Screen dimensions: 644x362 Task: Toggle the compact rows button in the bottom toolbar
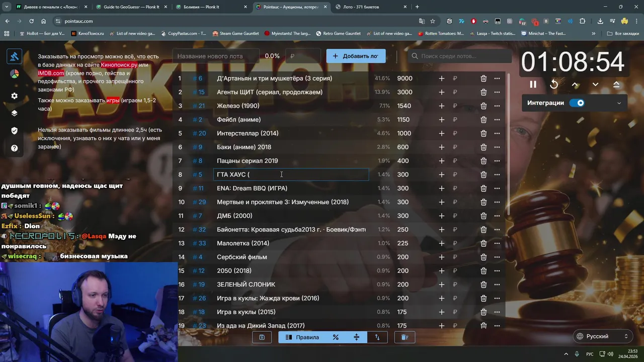pyautogui.click(x=356, y=337)
